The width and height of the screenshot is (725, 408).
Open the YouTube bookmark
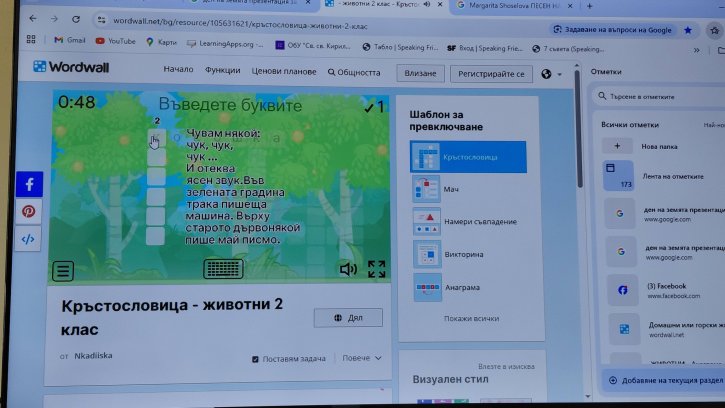click(116, 41)
